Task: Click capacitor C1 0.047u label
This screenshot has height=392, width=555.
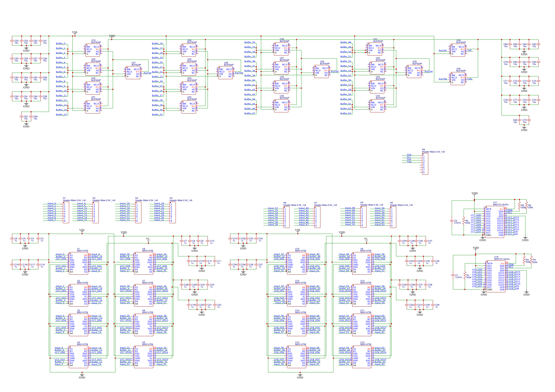Action: point(459,276)
